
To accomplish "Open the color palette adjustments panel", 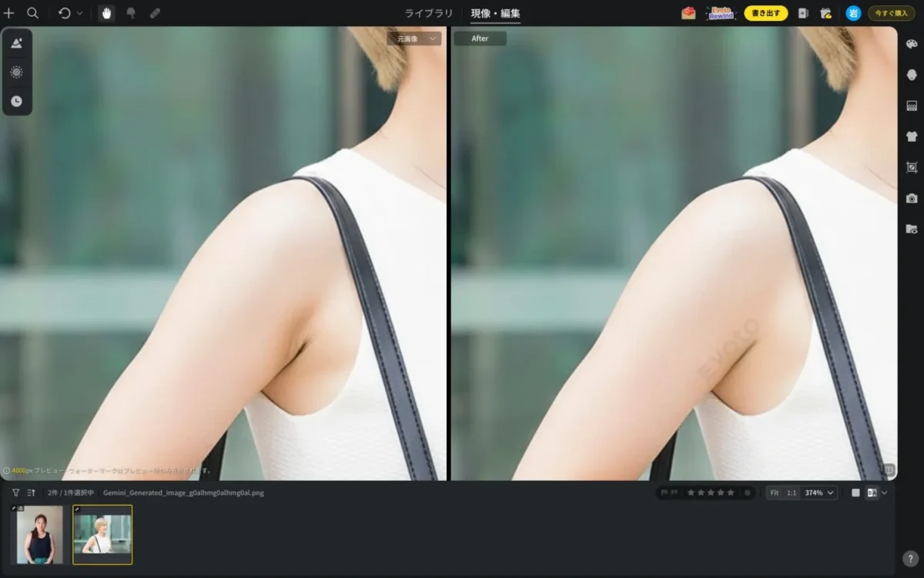I will click(x=912, y=44).
